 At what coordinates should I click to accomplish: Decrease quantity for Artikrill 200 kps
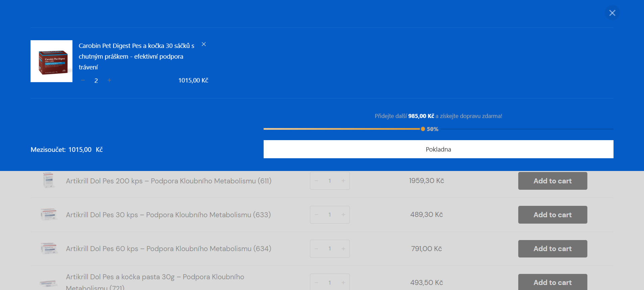(x=316, y=181)
